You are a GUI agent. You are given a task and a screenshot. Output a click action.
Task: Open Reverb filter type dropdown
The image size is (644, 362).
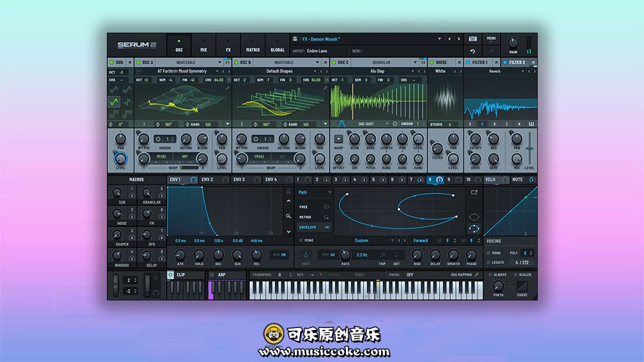[x=523, y=71]
